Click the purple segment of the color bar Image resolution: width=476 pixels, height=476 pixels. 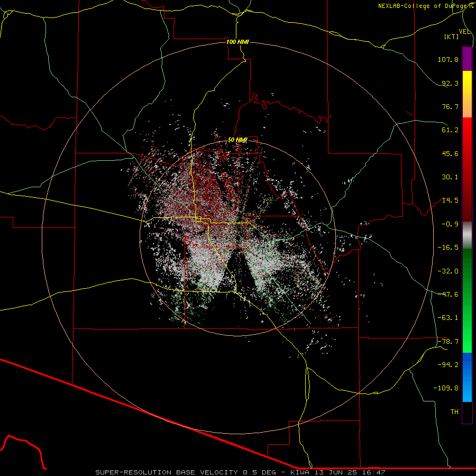coord(467,59)
